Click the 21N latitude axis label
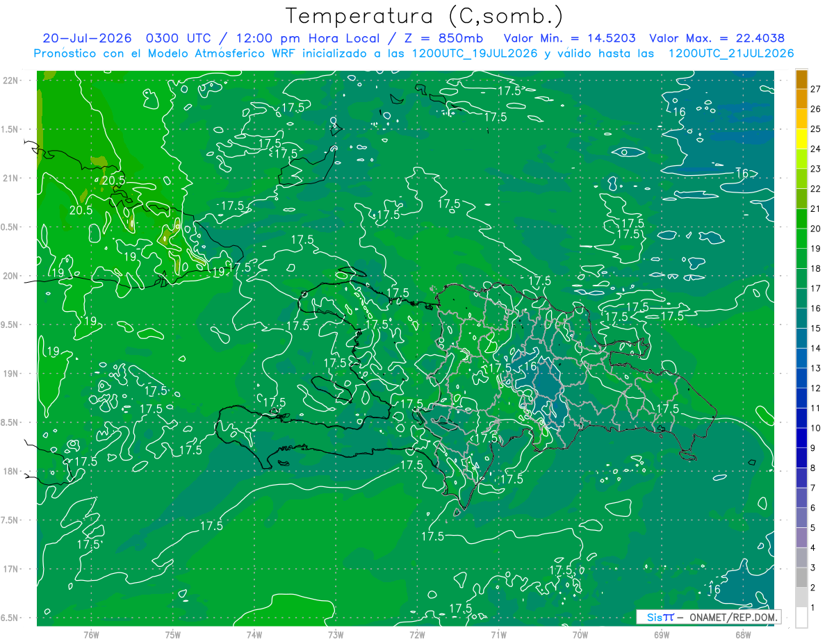This screenshot has width=834, height=644. (x=10, y=179)
